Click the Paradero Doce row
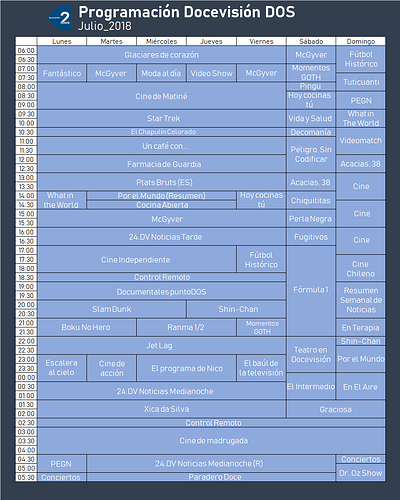Viewport: 400px width, 500px height. tap(211, 477)
